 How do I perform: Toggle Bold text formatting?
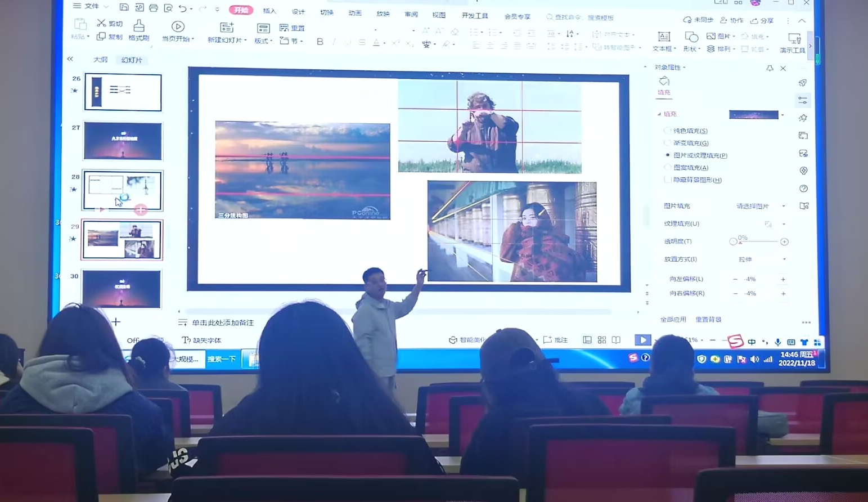click(x=320, y=42)
